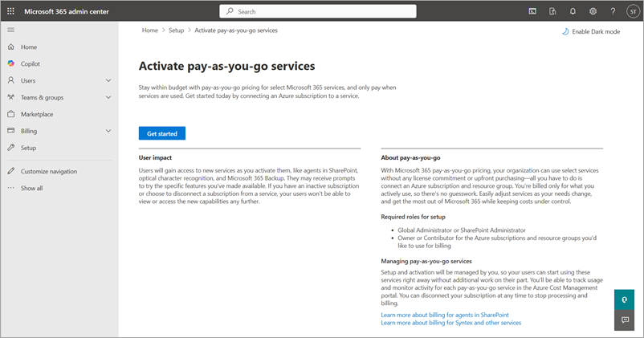
Task: Open the ST account avatar
Action: [x=633, y=11]
